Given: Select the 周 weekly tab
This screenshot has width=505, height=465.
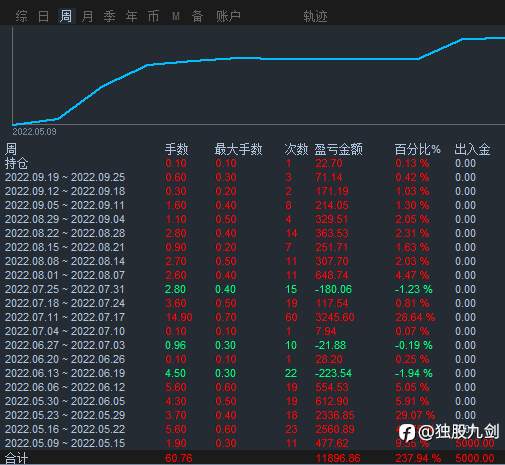Looking at the screenshot, I should click(x=66, y=16).
